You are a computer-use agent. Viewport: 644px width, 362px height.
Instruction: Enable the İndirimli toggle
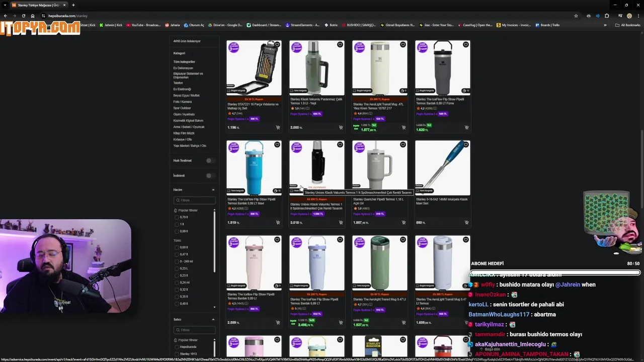(210, 175)
